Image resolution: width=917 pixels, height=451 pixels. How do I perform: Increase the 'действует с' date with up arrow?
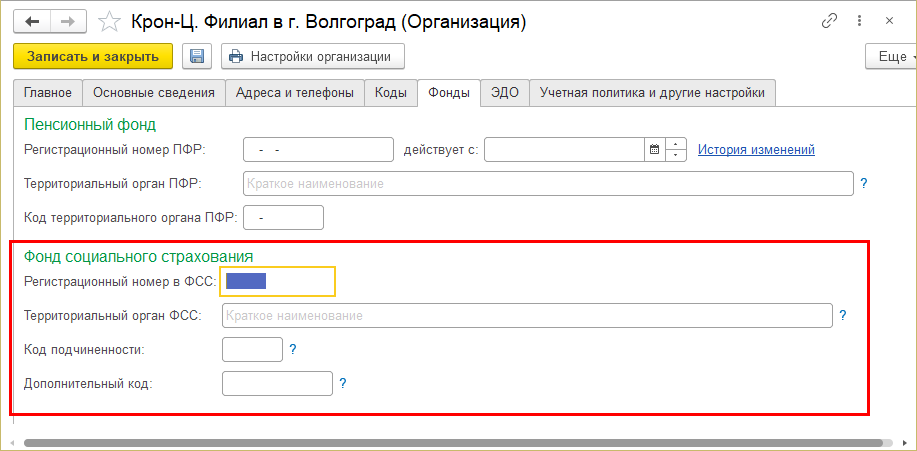[x=677, y=144]
